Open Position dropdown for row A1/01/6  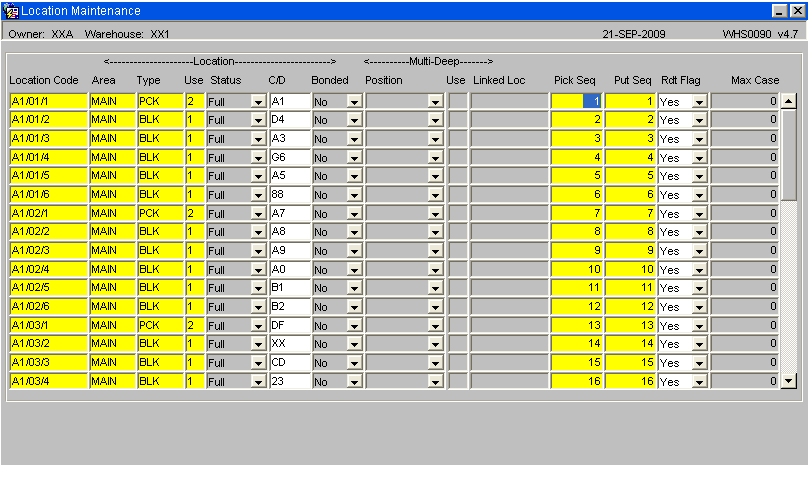(x=435, y=195)
